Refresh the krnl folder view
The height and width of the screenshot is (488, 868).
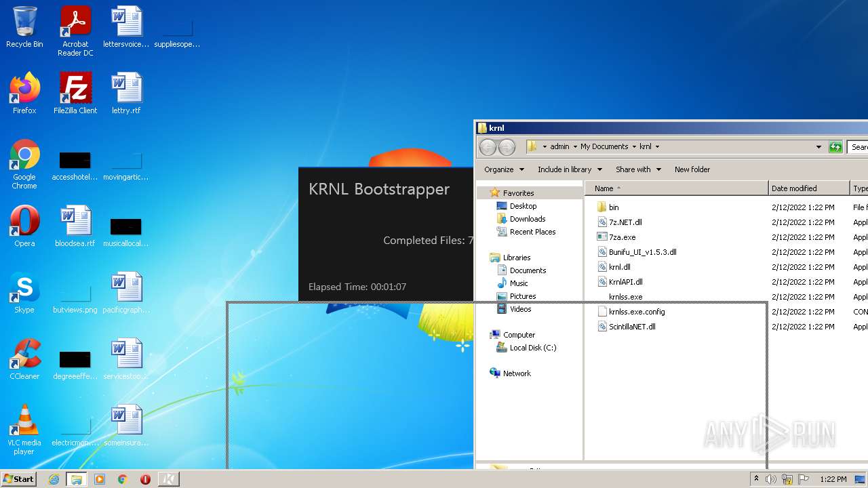click(x=835, y=146)
